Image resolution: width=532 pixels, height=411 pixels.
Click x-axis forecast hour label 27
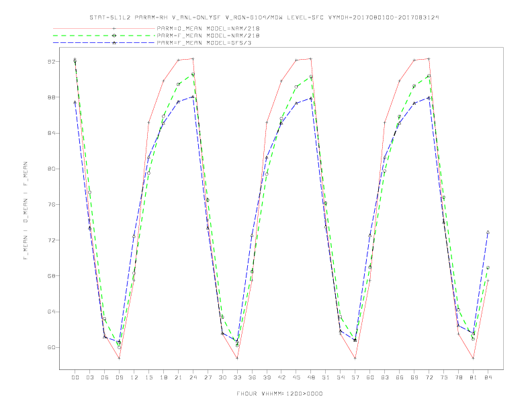pos(208,377)
